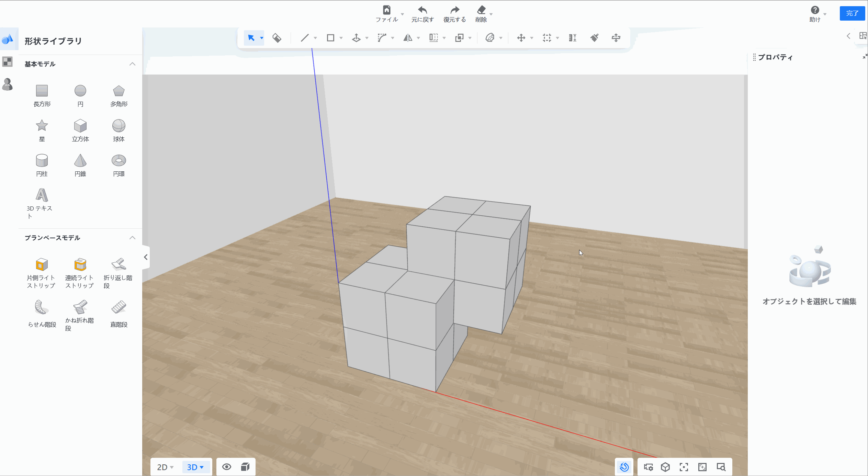
Task: Toggle the solid cube display mode
Action: 245,467
